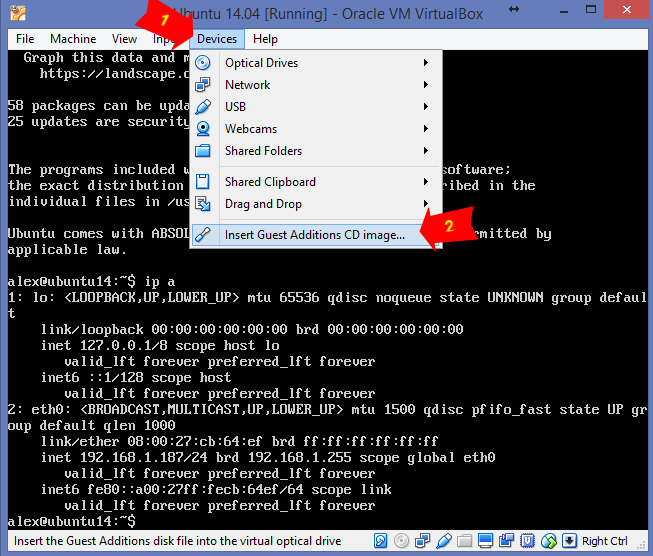Viewport: 653px width, 556px height.
Task: Click the window resize grip corner
Action: [641, 545]
